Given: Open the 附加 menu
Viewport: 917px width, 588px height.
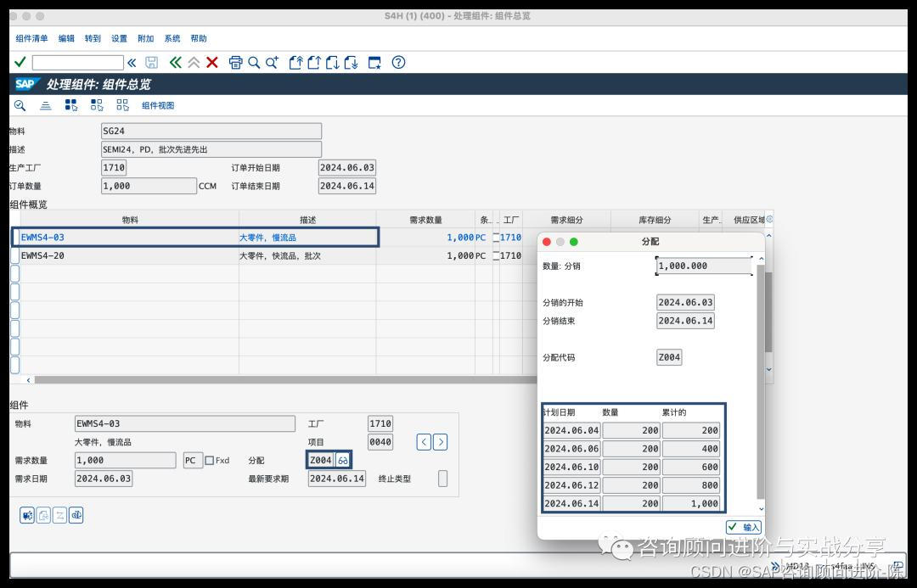Looking at the screenshot, I should [146, 38].
